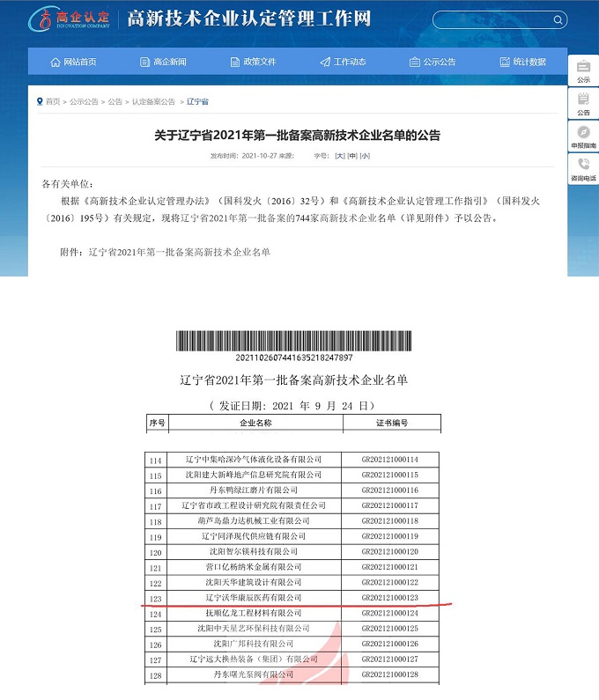Select row 丹东鸭绿江磨片有限公司
The height and width of the screenshot is (700, 599).
click(x=292, y=490)
